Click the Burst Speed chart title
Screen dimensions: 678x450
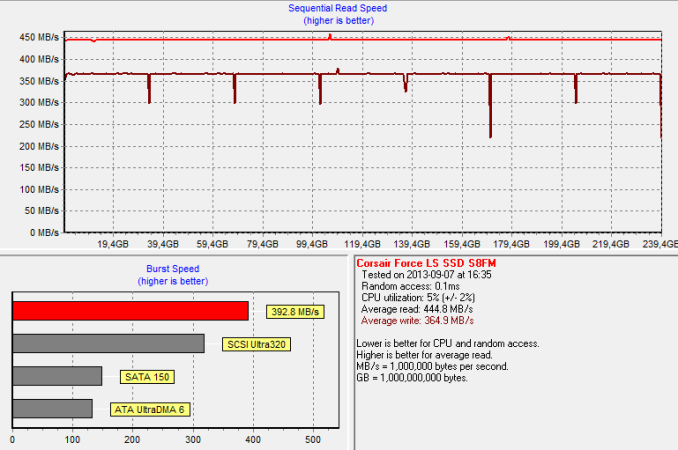173,269
